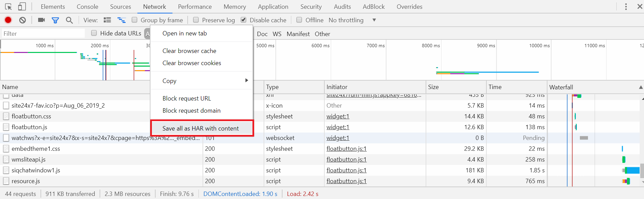Open the DevTools three-dot menu
Viewport: 644px width, 199px height.
pos(626,7)
